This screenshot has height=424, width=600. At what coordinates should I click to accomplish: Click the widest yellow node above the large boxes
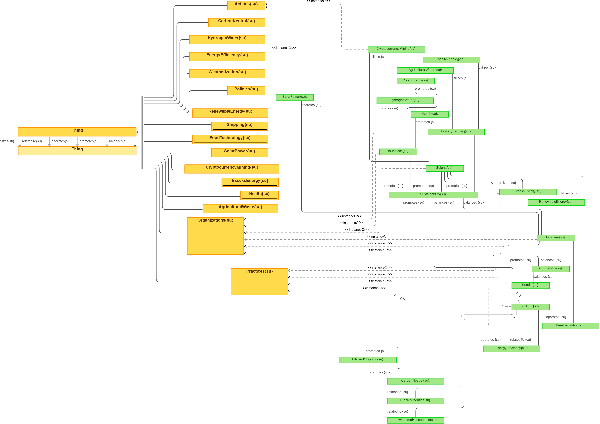[x=231, y=167]
